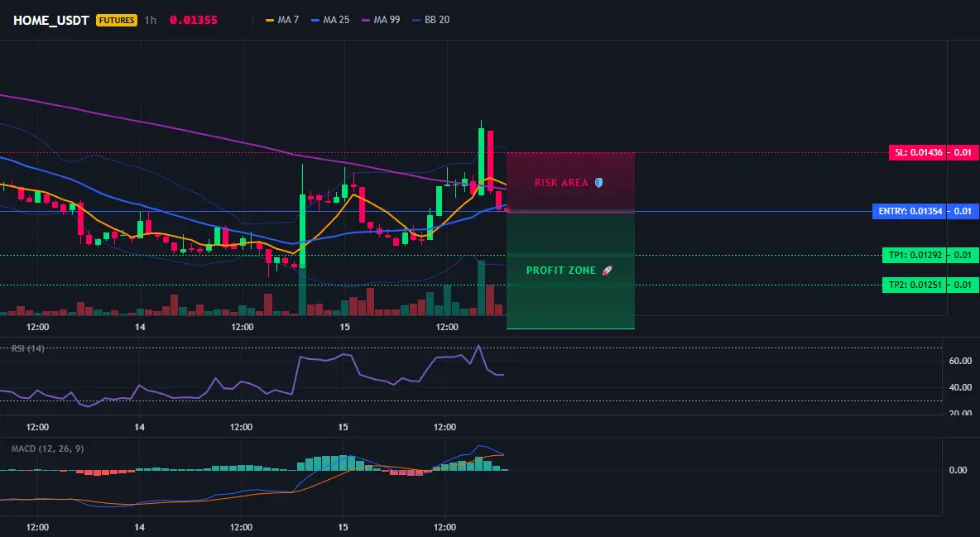The image size is (980, 537).
Task: Click the 60.00 RSI axis value
Action: 960,361
